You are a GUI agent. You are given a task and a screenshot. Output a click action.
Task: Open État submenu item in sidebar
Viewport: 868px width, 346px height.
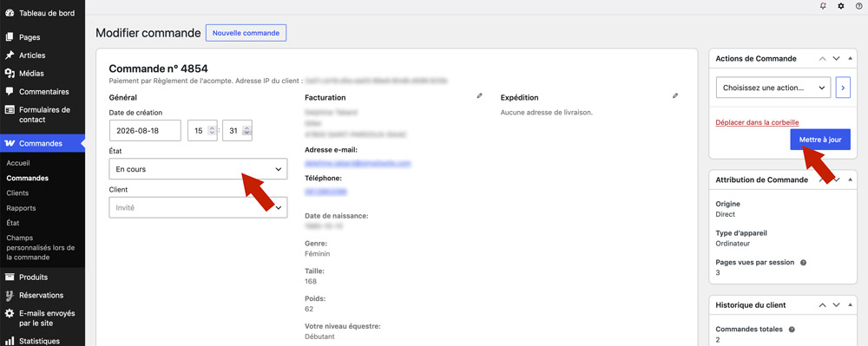coord(13,224)
